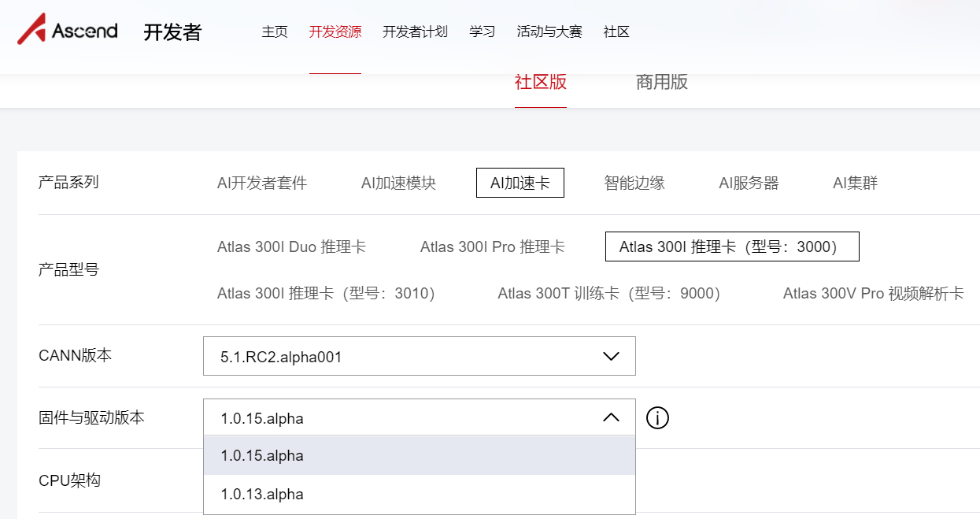
Task: Expand the CANN版本 dropdown arrow
Action: pyautogui.click(x=611, y=357)
